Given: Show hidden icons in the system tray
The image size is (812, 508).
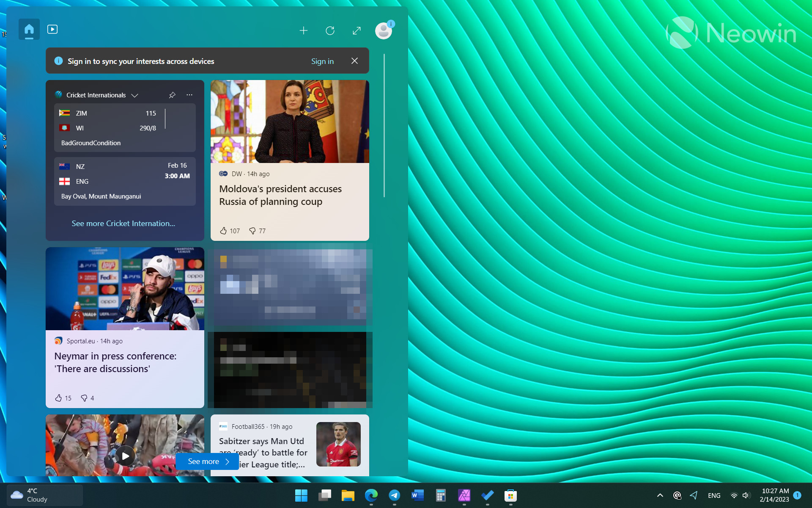Looking at the screenshot, I should 660,495.
